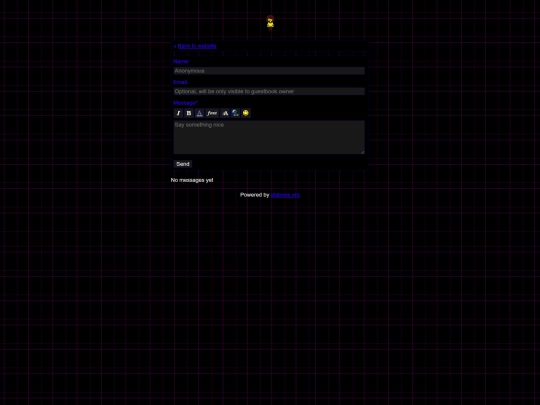Select the Message* label

click(x=185, y=103)
